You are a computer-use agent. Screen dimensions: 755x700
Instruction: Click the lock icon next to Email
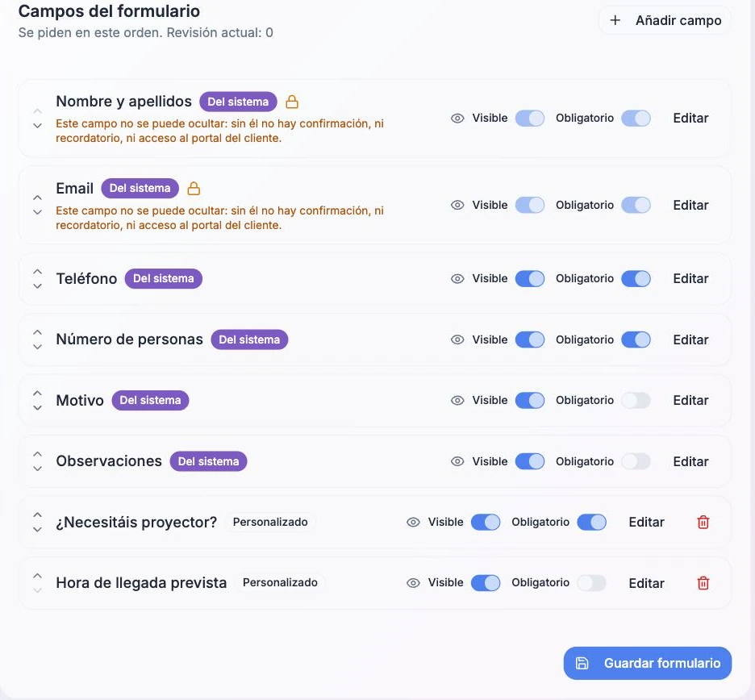194,188
